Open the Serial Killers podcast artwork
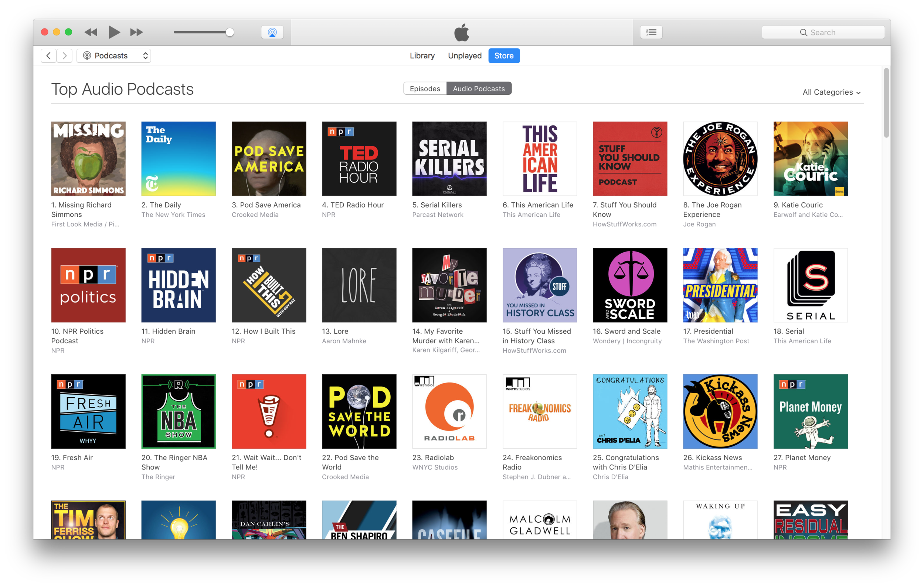 pos(449,159)
